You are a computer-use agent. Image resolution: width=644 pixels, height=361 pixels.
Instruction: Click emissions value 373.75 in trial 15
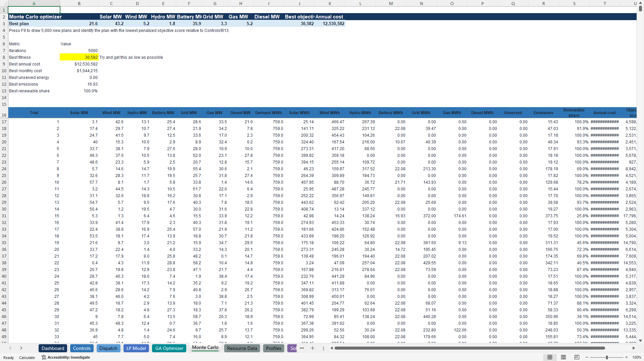click(x=543, y=216)
